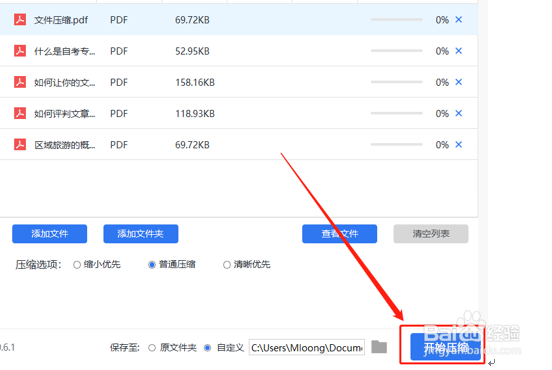Remove the 如何评判文章... file from list
Viewport: 552px width, 370px height.
point(458,113)
